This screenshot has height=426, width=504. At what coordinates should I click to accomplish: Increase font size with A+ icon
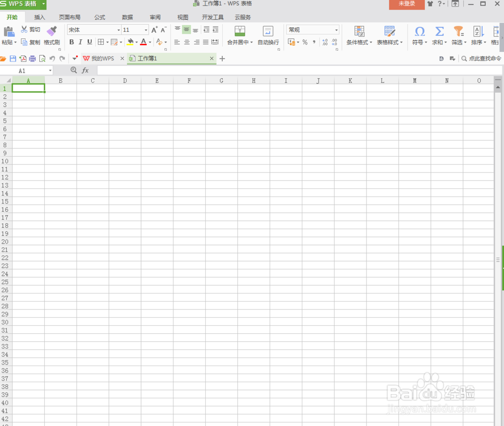(x=155, y=30)
